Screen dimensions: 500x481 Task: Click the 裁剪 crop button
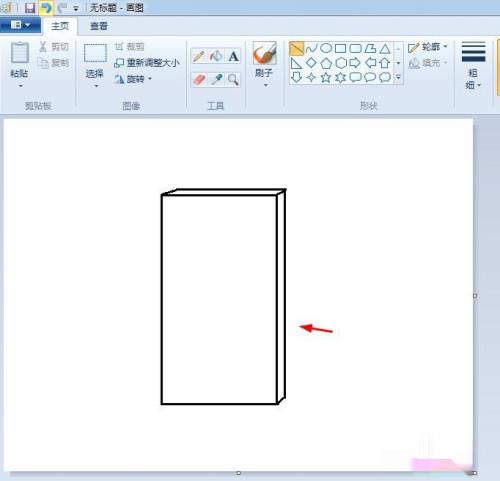tap(129, 47)
